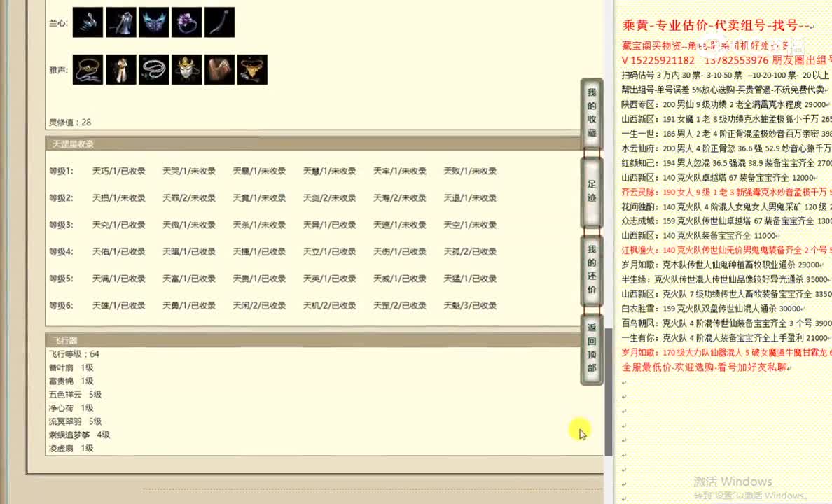
Task: Click the 天雄/1/已收录 entry
Action: point(119,306)
